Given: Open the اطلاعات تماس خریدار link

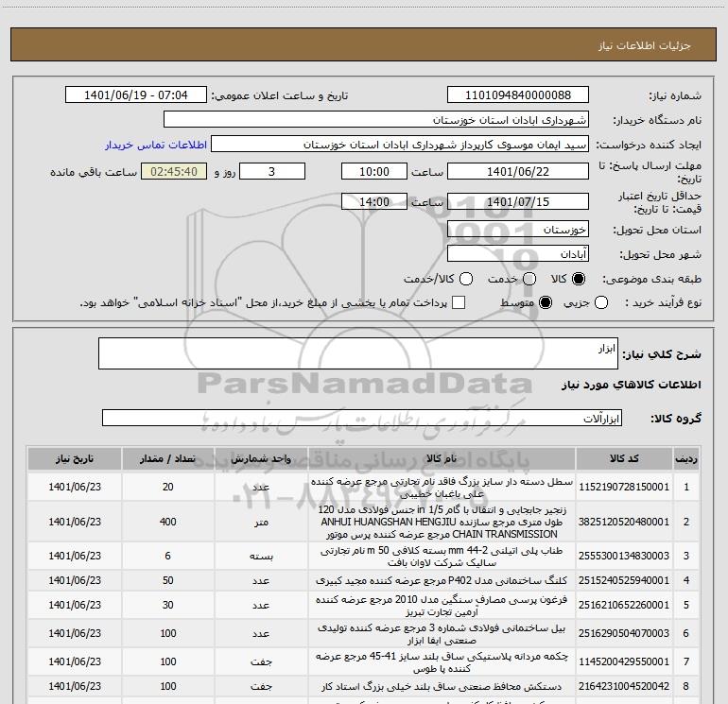Looking at the screenshot, I should [x=156, y=145].
